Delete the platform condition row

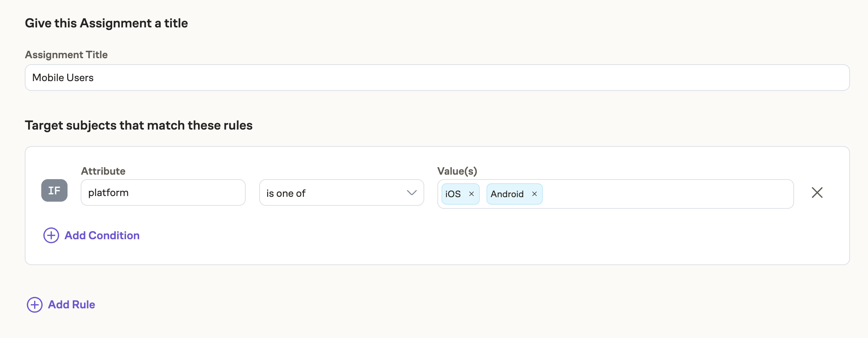pyautogui.click(x=817, y=193)
